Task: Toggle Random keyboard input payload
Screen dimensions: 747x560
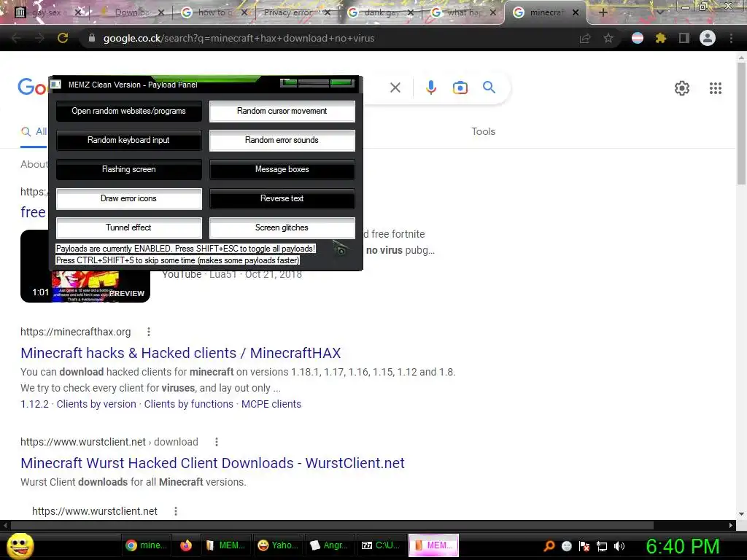Action: [x=128, y=140]
